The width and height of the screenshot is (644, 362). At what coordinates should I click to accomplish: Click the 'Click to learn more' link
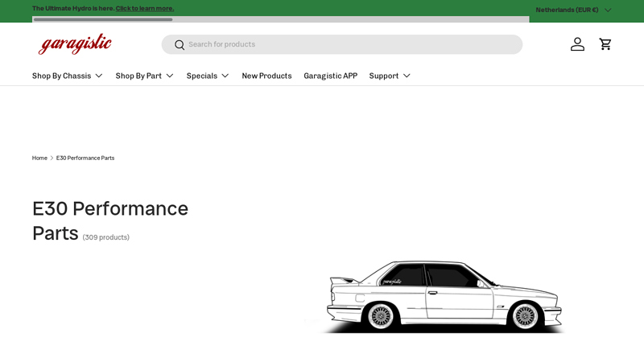(145, 8)
